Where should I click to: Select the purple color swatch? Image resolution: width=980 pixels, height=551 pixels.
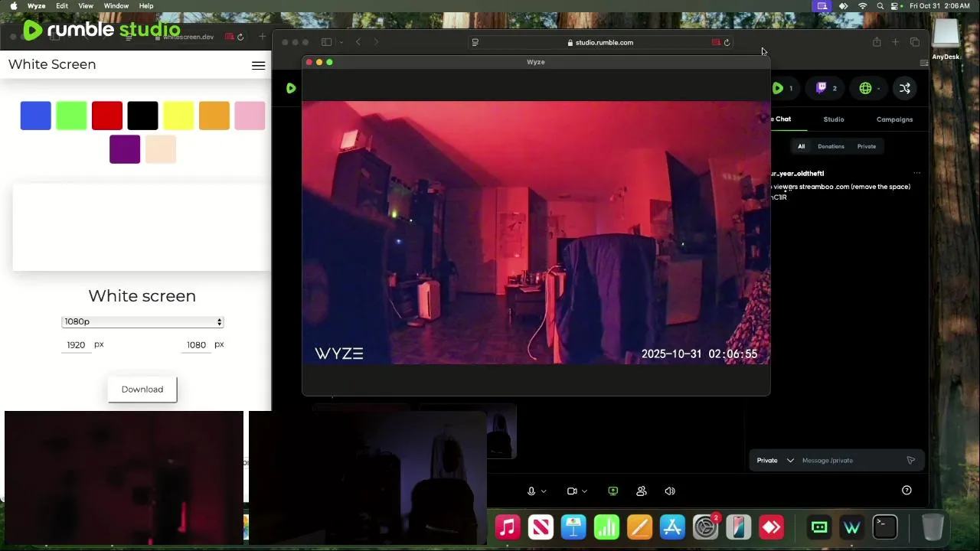pos(125,149)
